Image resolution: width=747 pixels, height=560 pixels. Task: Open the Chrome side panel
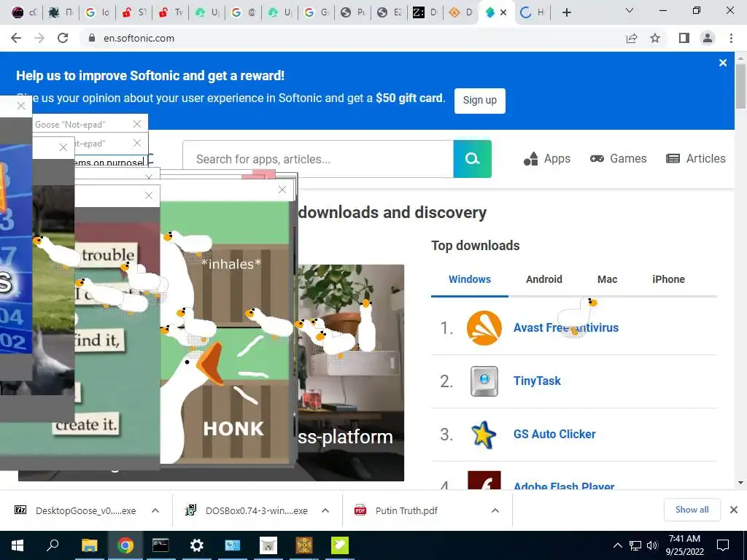pos(684,38)
